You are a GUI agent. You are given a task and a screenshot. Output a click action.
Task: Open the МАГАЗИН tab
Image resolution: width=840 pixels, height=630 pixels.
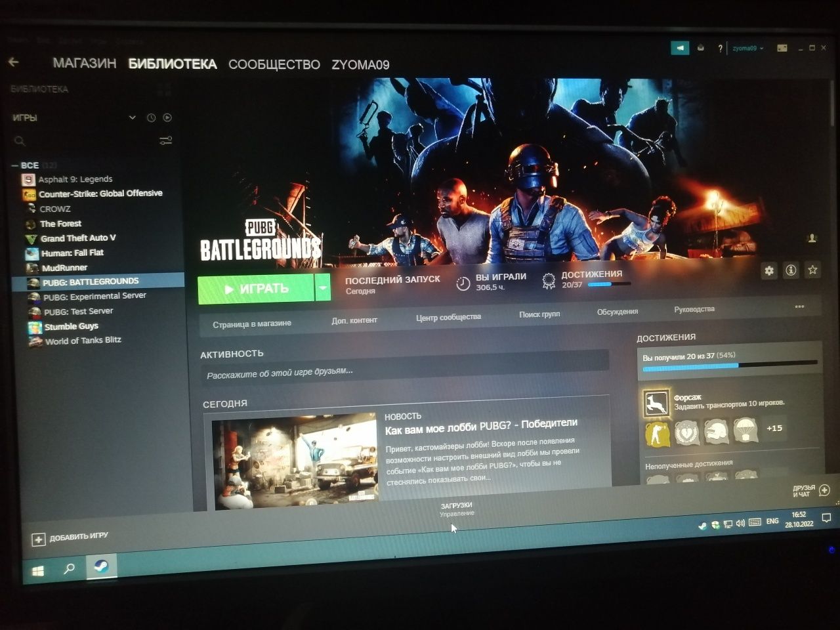[85, 64]
